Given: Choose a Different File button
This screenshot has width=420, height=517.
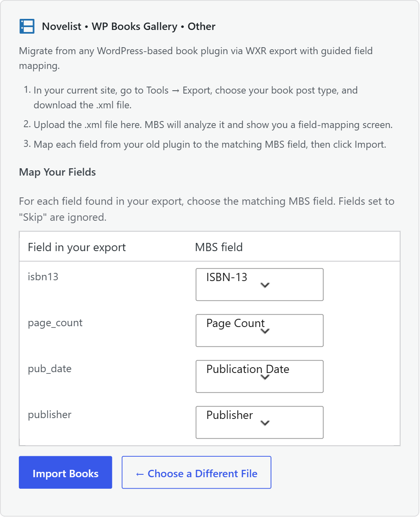Looking at the screenshot, I should coord(196,472).
